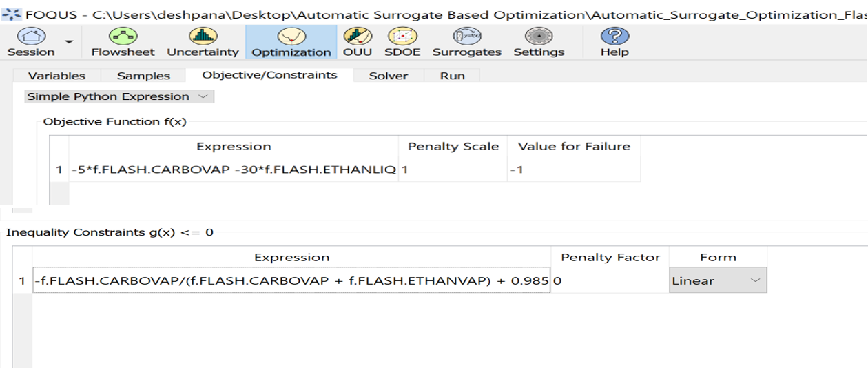Select the Optimization toolbar icon
Image resolution: width=868 pixels, height=368 pixels.
[x=291, y=42]
